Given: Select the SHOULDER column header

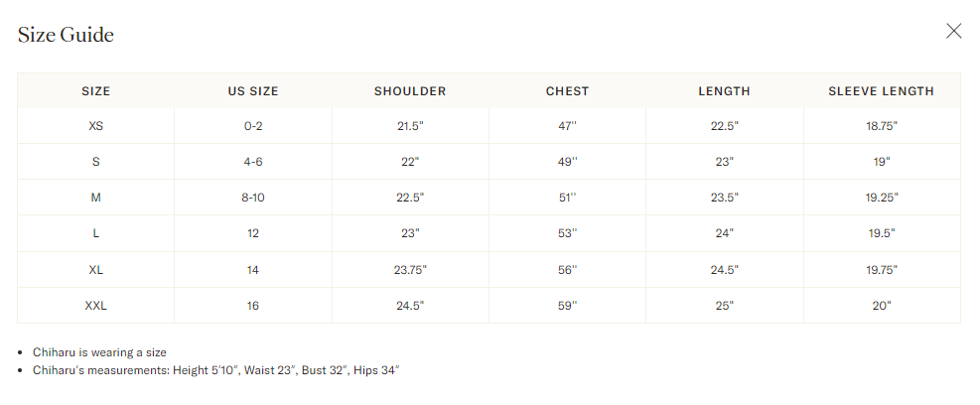Looking at the screenshot, I should [x=410, y=91].
